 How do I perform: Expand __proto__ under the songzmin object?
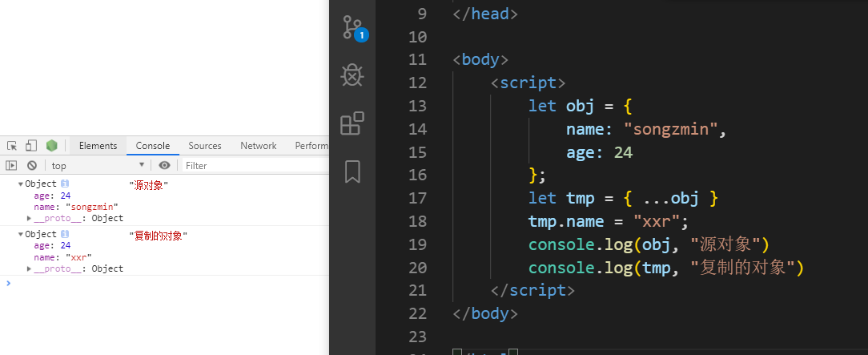(x=30, y=219)
